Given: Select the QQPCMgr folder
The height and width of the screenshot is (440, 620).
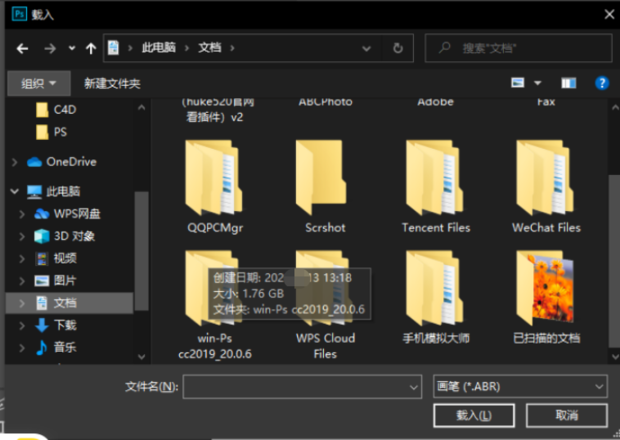Looking at the screenshot, I should pos(215,187).
